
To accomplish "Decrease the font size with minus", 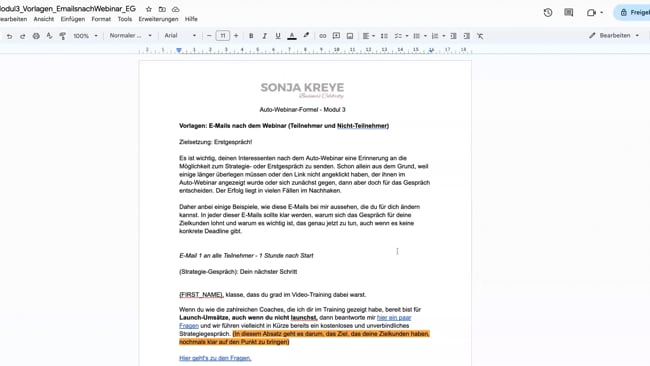I will [x=209, y=36].
